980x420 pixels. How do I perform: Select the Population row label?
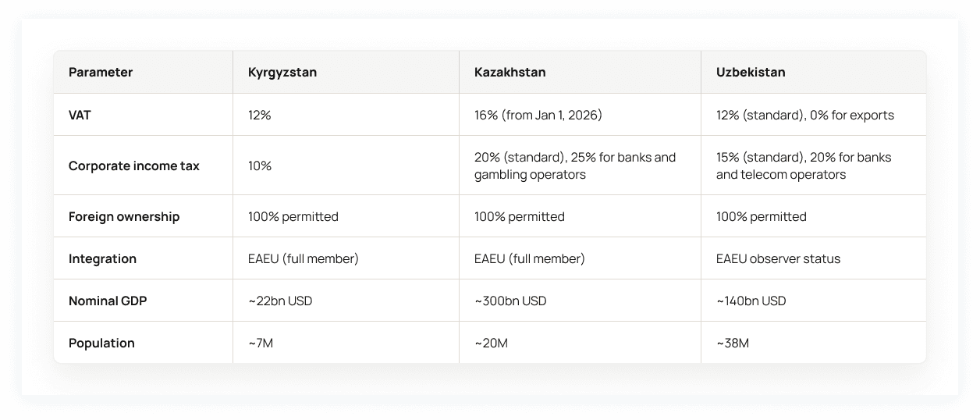[101, 343]
